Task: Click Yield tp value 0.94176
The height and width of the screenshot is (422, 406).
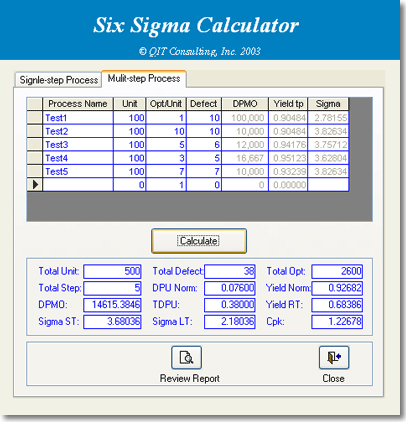Action: click(x=288, y=145)
